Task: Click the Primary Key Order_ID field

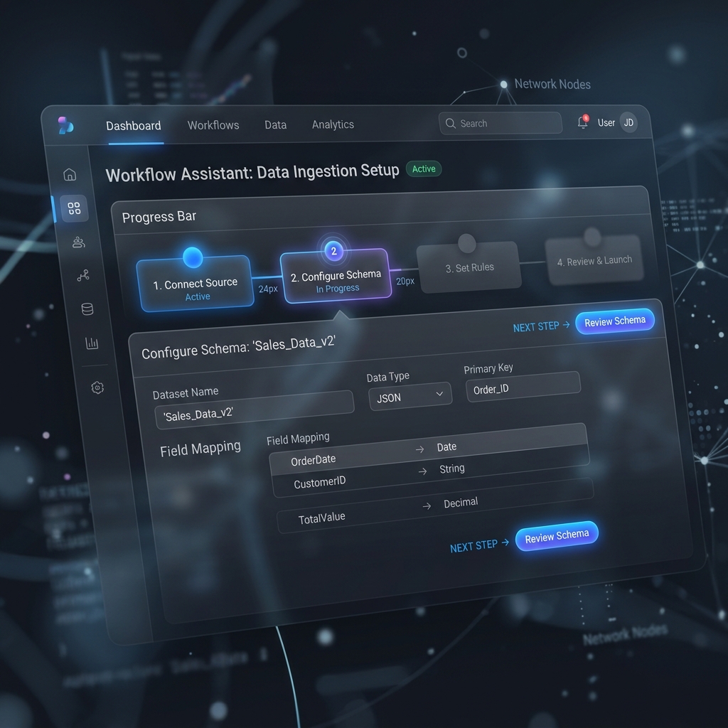Action: pyautogui.click(x=523, y=387)
